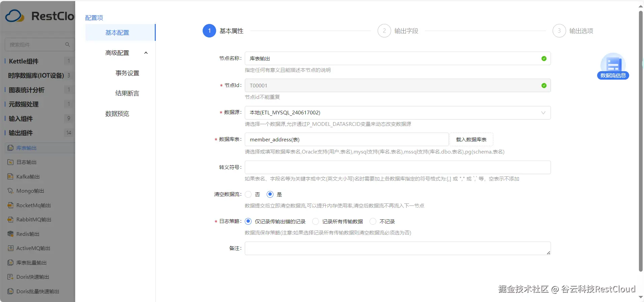Click the search magnifier icon in component search
Image resolution: width=644 pixels, height=302 pixels.
point(67,45)
